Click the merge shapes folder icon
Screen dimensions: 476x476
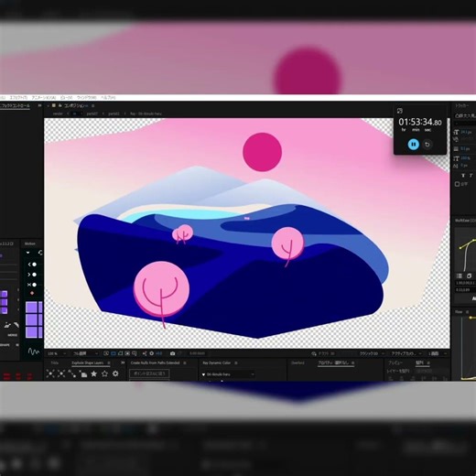coord(83,373)
